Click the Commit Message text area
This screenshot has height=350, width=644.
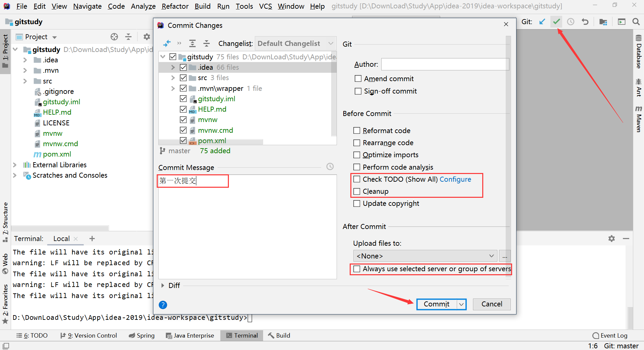[247, 227]
